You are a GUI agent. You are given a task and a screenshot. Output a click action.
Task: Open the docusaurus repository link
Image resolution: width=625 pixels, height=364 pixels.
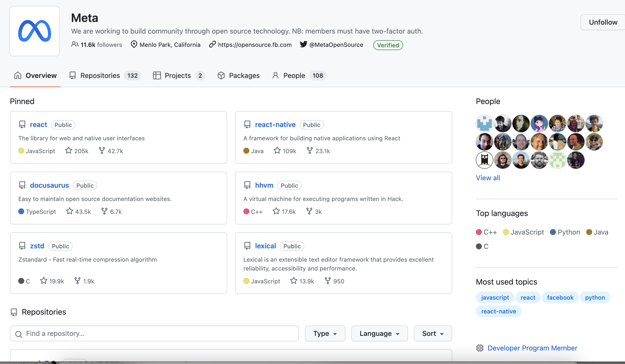(x=49, y=185)
